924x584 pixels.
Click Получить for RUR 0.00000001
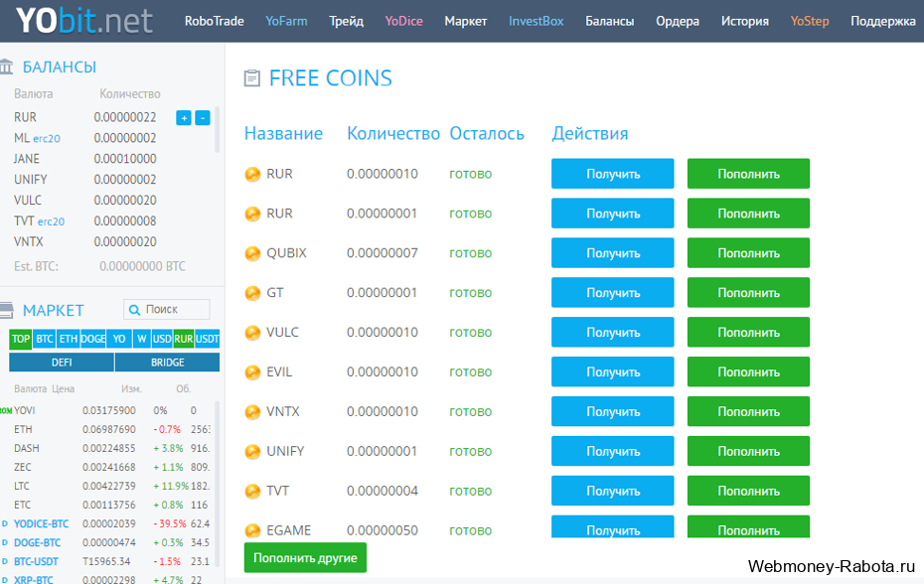tap(613, 214)
